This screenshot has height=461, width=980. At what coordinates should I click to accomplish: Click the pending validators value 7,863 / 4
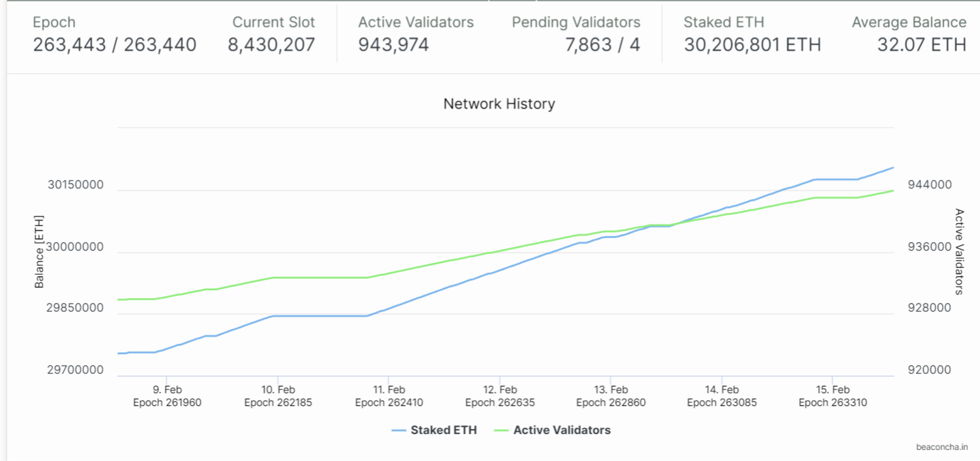point(602,45)
